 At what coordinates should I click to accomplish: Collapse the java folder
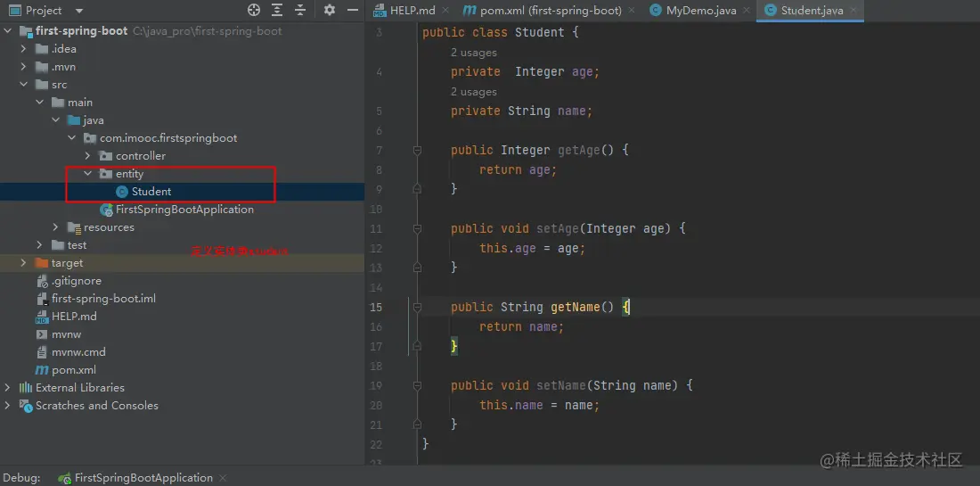click(x=55, y=120)
